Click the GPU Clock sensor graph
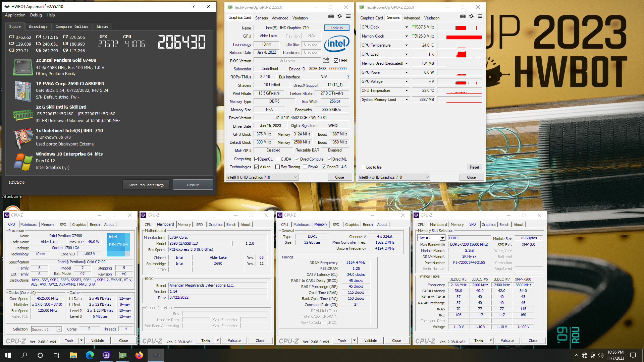644x362 pixels. point(460,27)
